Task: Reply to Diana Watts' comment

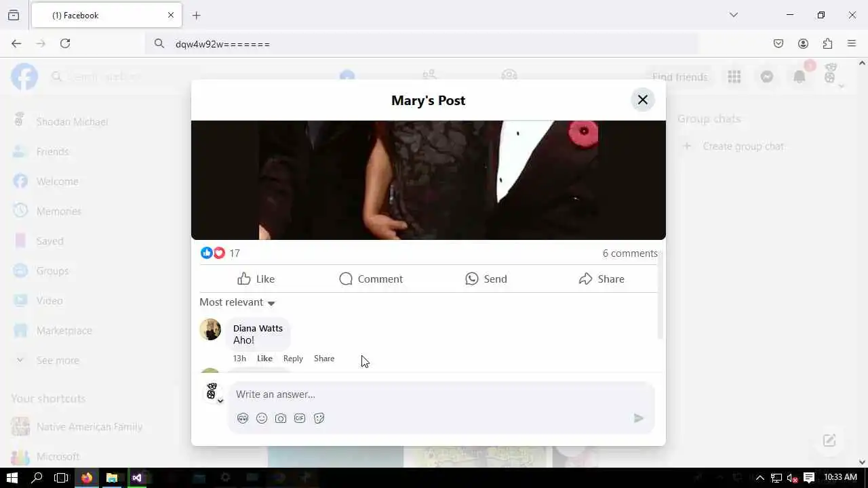Action: (293, 359)
